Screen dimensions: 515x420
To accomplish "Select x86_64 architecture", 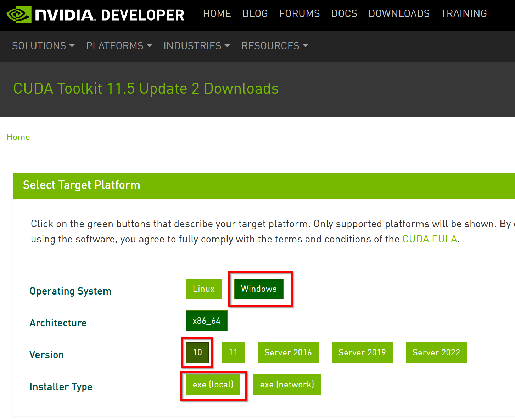I will 207,321.
